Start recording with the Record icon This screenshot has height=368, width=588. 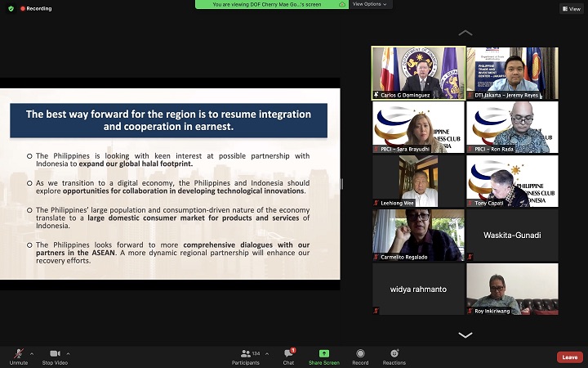pos(360,353)
